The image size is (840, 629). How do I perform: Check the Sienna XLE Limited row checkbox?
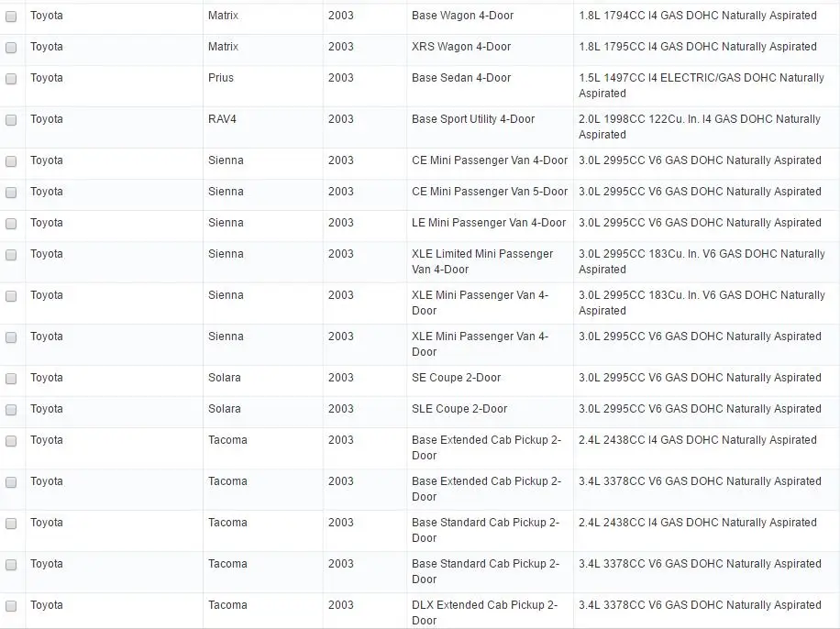[x=11, y=255]
